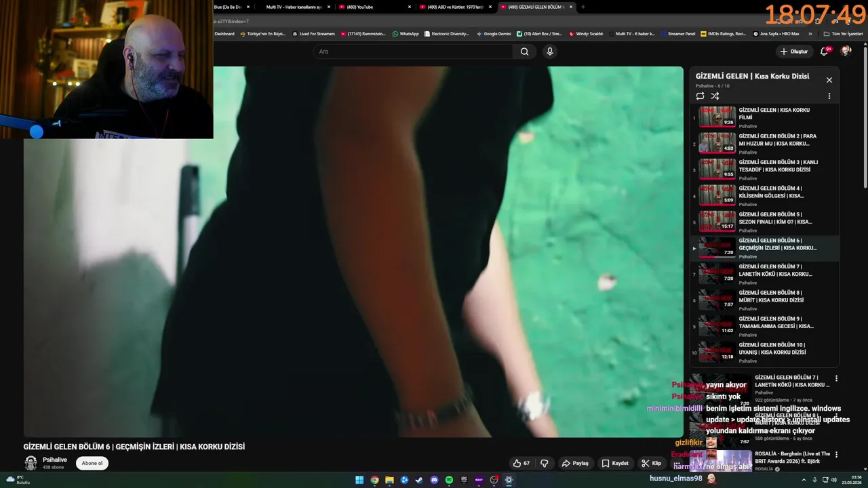Viewport: 868px width, 488px height.
Task: Open the Google Gemini bookmark
Action: 494,33
